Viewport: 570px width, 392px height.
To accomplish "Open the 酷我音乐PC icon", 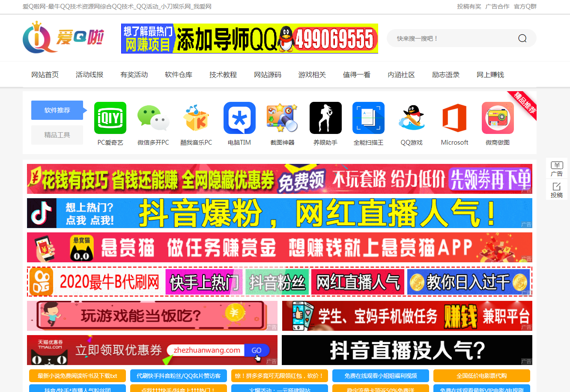I will 196,118.
